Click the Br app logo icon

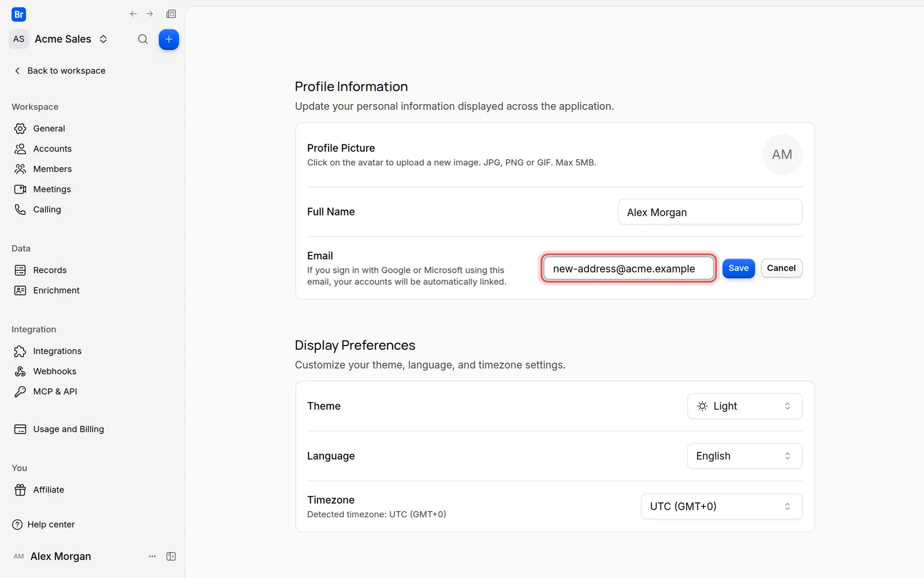[18, 14]
